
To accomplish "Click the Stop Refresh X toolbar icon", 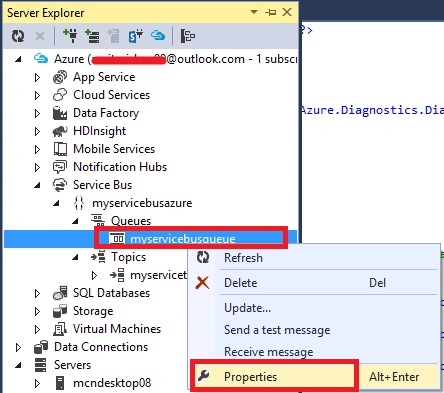I will (40, 36).
